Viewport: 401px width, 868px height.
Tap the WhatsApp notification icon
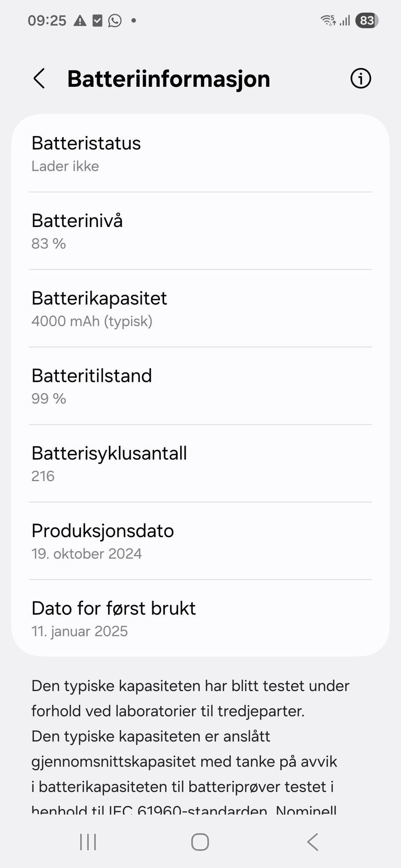point(115,20)
